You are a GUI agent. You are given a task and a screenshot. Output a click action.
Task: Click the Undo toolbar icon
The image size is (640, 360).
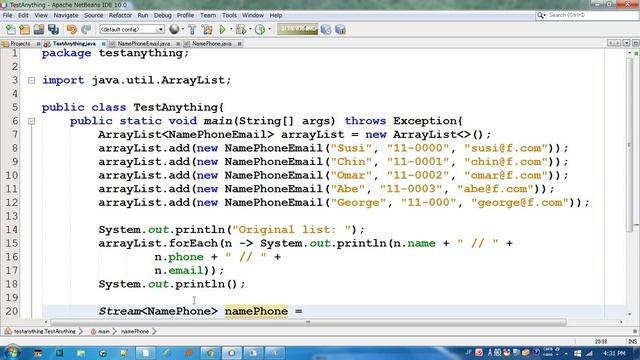coord(72,29)
